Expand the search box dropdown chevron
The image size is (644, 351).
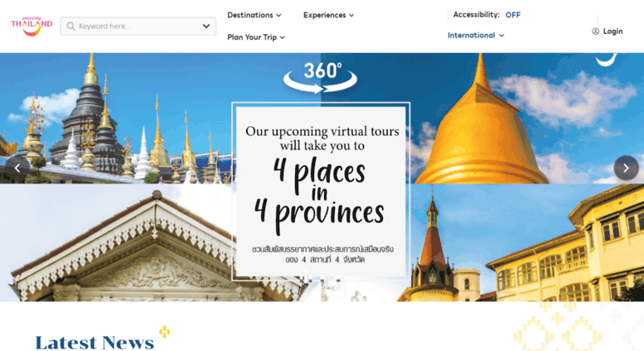point(206,27)
